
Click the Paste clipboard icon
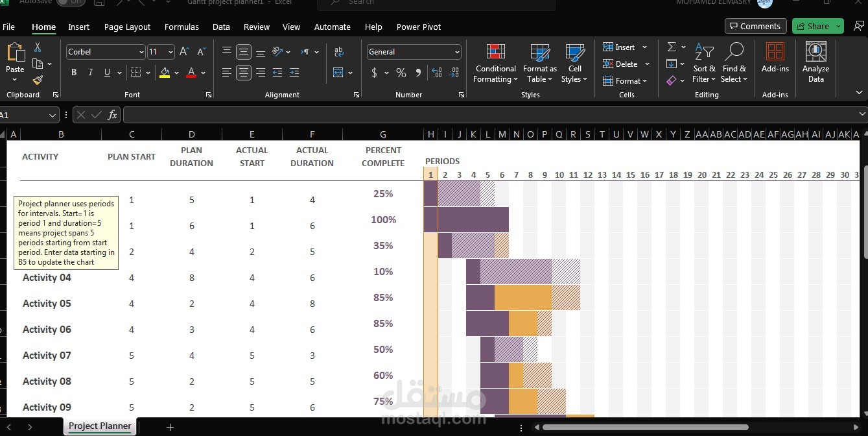pyautogui.click(x=15, y=53)
